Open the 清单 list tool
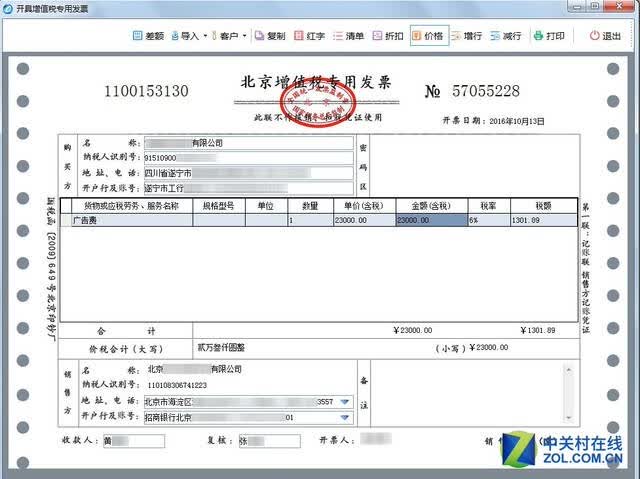Viewport: 640px width, 479px height. click(348, 36)
